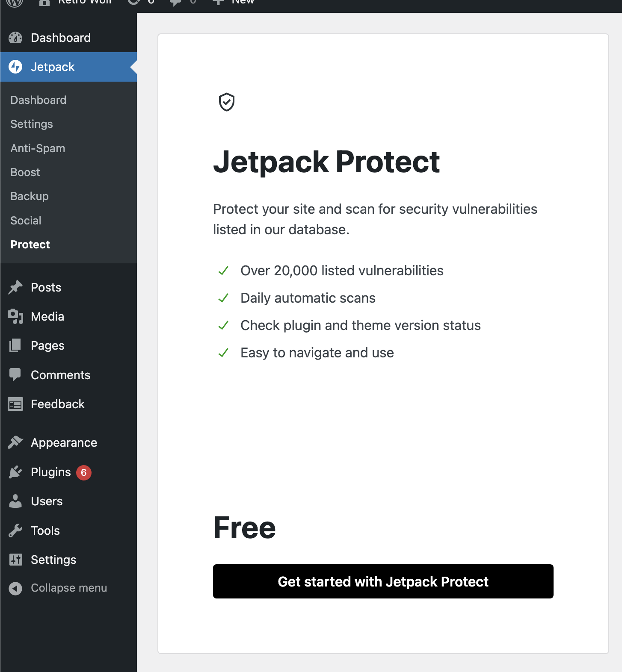
Task: Click the green checkmark beside Daily automatic scans
Action: [223, 298]
